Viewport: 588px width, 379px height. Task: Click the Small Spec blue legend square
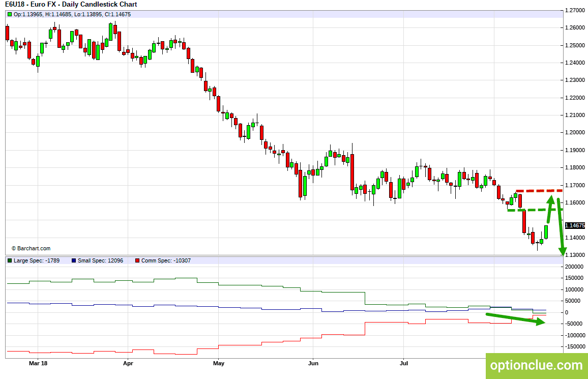coord(74,260)
